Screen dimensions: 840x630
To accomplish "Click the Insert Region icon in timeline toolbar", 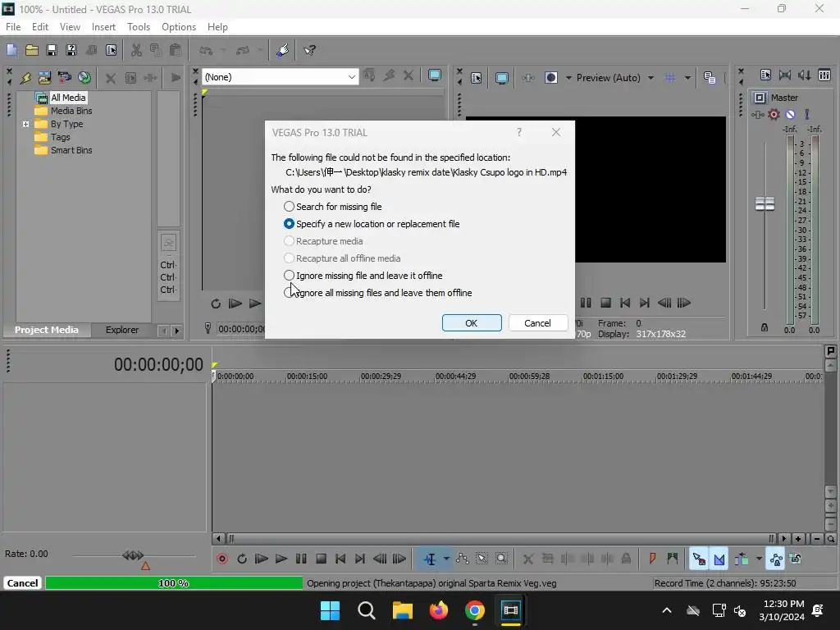I will [673, 559].
